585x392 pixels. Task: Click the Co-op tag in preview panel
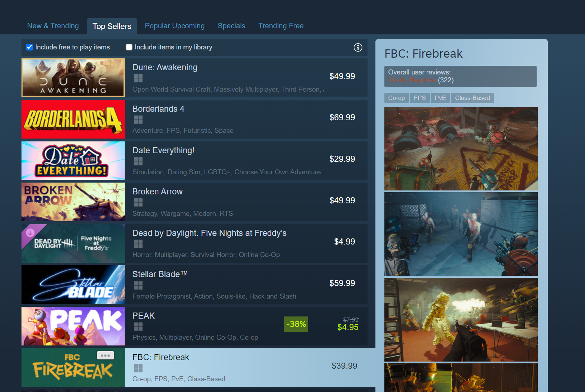coord(397,98)
